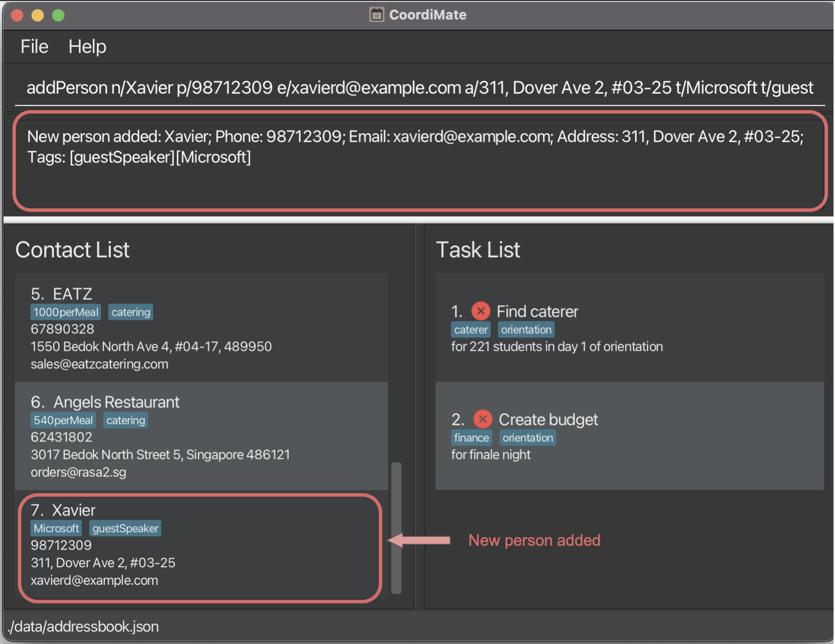Select the Xavier contact entry
The height and width of the screenshot is (644, 835).
click(201, 546)
